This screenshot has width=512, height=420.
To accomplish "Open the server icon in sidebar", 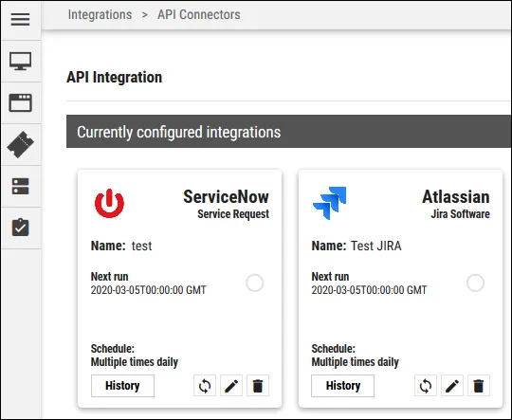I will pyautogui.click(x=20, y=186).
